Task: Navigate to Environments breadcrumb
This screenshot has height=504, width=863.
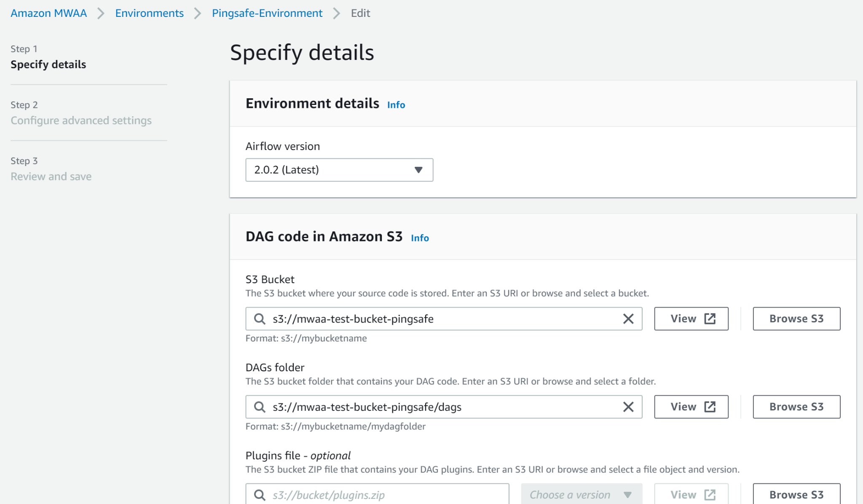Action: pos(150,13)
